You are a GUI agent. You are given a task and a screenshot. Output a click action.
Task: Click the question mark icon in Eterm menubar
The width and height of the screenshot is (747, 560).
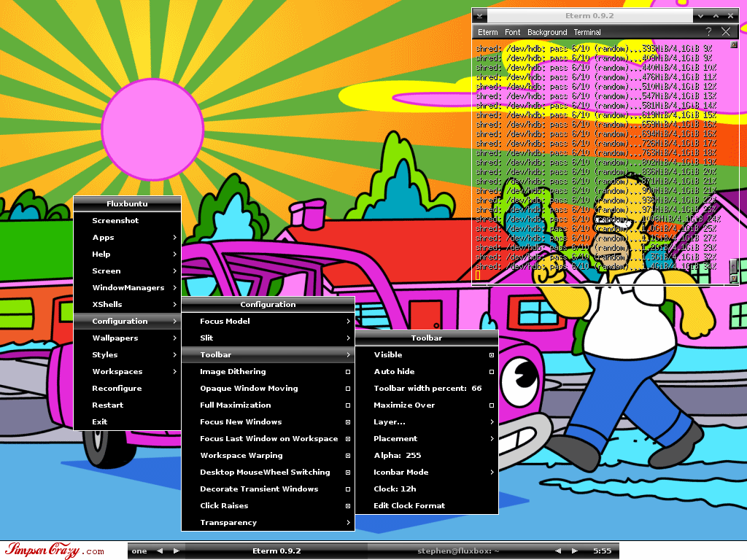click(x=708, y=31)
